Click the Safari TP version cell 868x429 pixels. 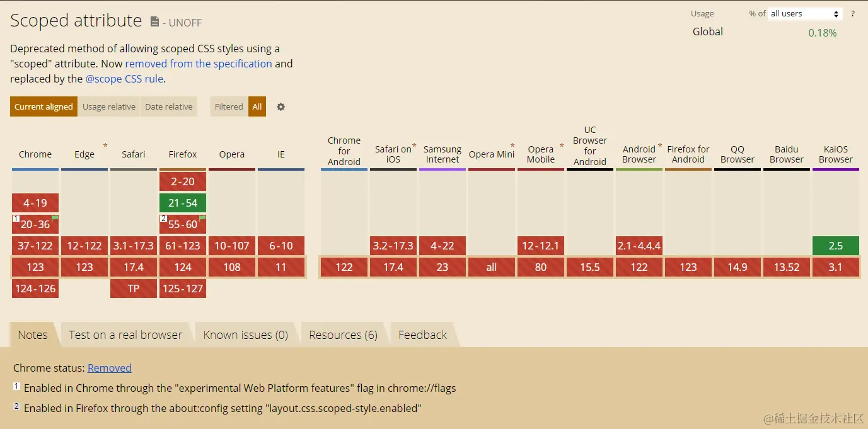pos(134,289)
